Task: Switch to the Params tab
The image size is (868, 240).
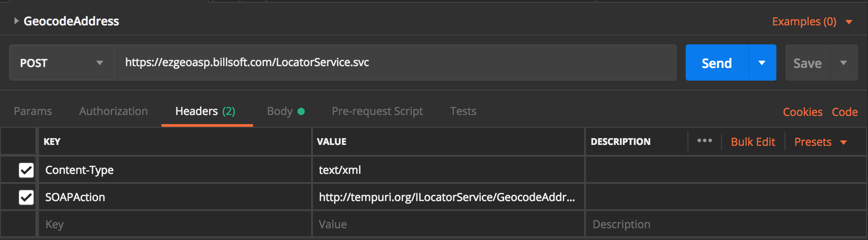Action: pyautogui.click(x=33, y=111)
